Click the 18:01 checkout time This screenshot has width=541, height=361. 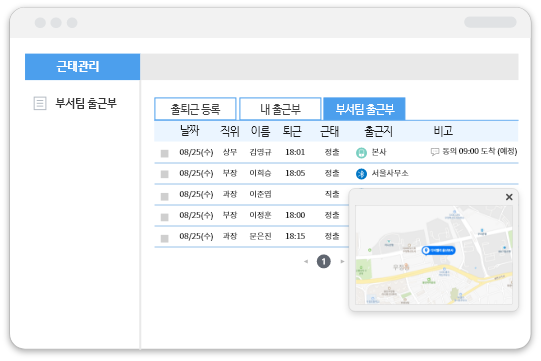coord(295,152)
